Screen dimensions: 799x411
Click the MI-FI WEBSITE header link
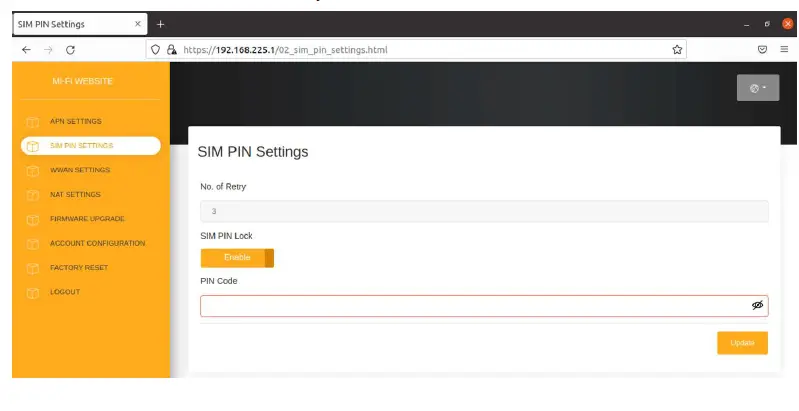(83, 81)
